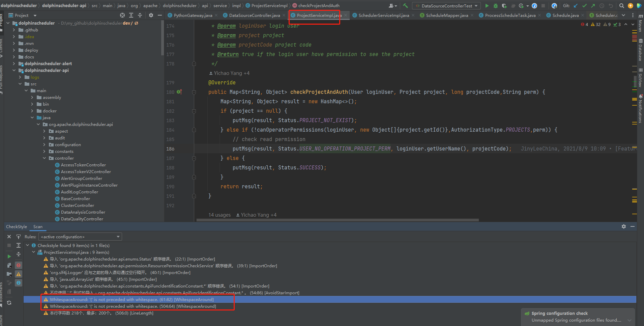Select the Scan tab in the CheckStyle panel

pyautogui.click(x=38, y=227)
